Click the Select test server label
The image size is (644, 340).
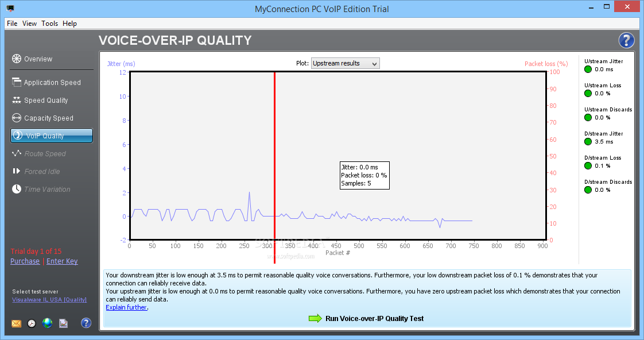pyautogui.click(x=36, y=292)
